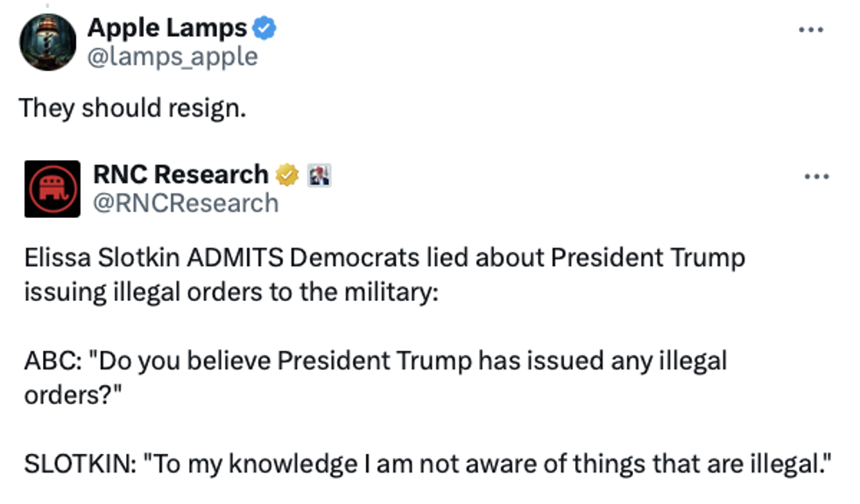Open the RNC Research display name link
The width and height of the screenshot is (860, 504).
click(x=180, y=175)
